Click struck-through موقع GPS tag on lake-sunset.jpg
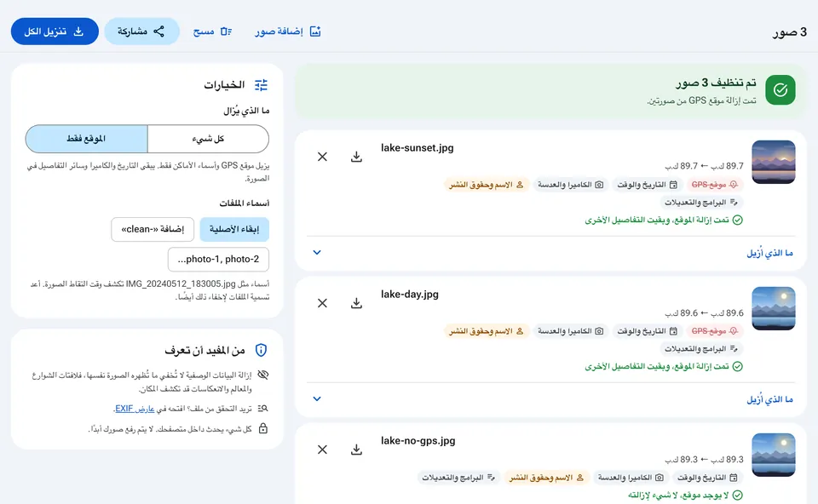The image size is (818, 504). tap(715, 185)
